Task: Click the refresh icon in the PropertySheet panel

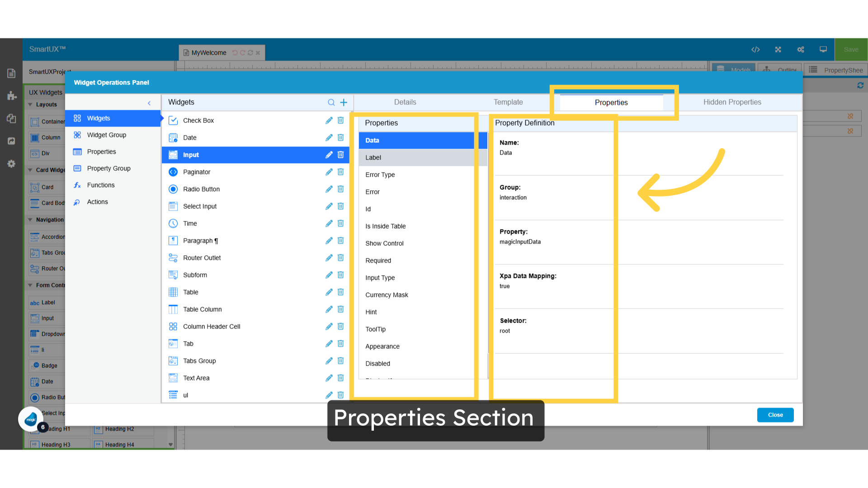Action: coord(861,85)
